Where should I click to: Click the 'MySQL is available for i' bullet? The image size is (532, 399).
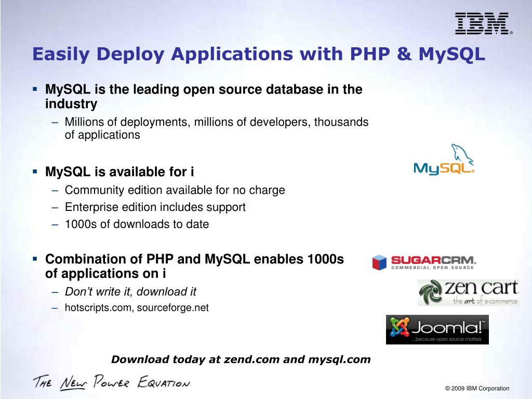click(x=119, y=171)
